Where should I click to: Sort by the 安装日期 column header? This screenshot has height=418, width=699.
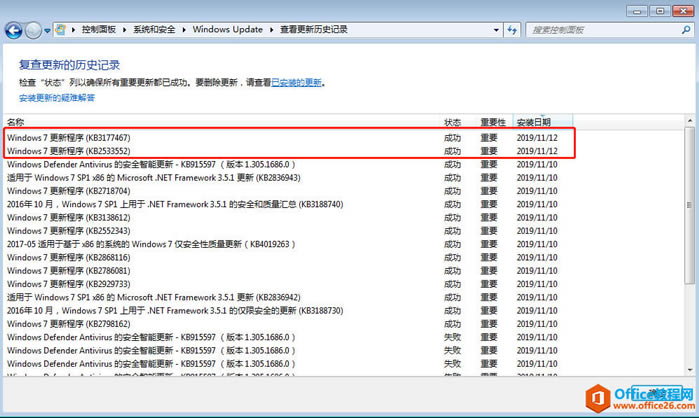[543, 122]
